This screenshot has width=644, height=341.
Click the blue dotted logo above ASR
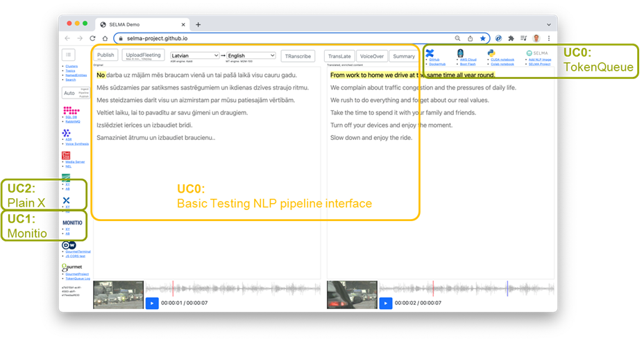coord(66,133)
